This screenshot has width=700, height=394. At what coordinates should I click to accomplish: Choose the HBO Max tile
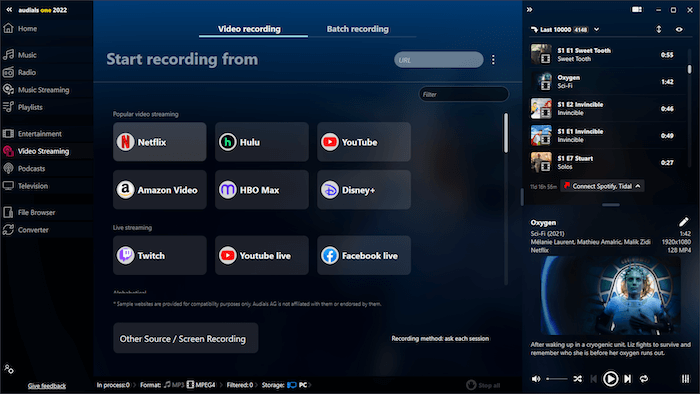click(262, 190)
